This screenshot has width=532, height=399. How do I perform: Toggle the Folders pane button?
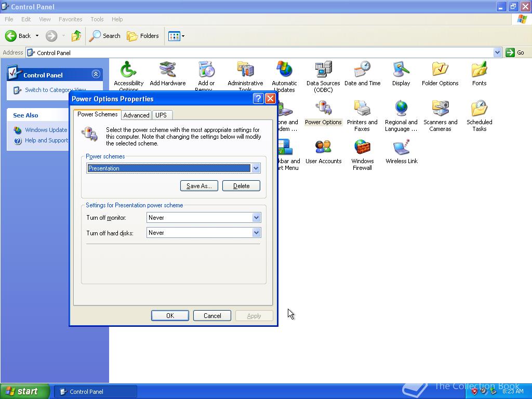[142, 36]
